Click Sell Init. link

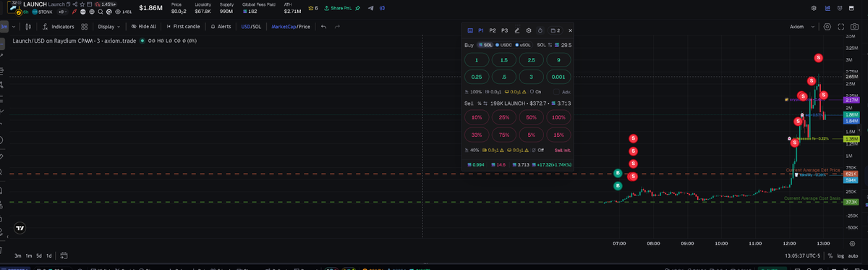click(x=562, y=150)
